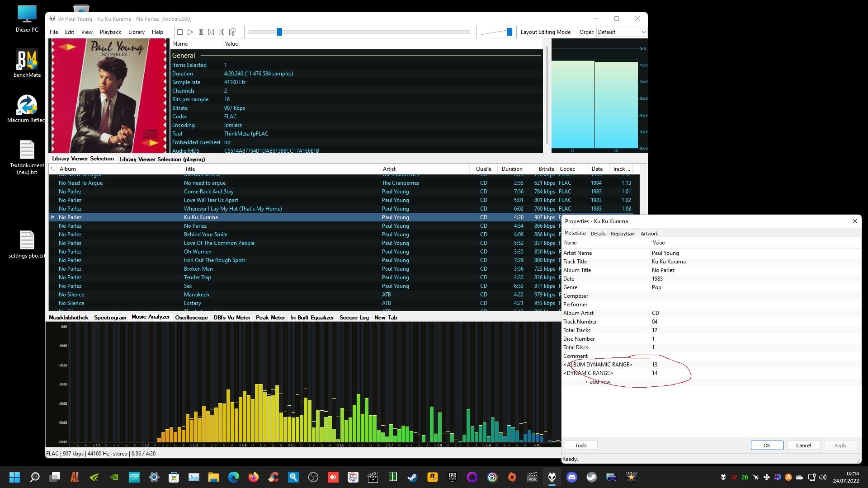Click the system tray volume icon
The height and width of the screenshot is (488, 868).
pos(822,477)
